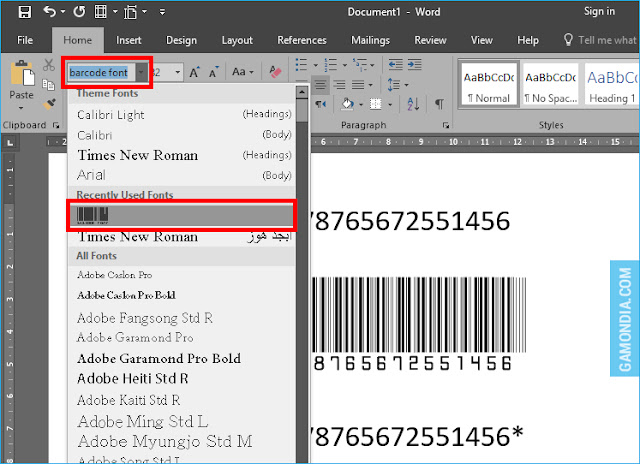Click the Numbering list icon
This screenshot has height=464, width=640.
tap(331, 64)
